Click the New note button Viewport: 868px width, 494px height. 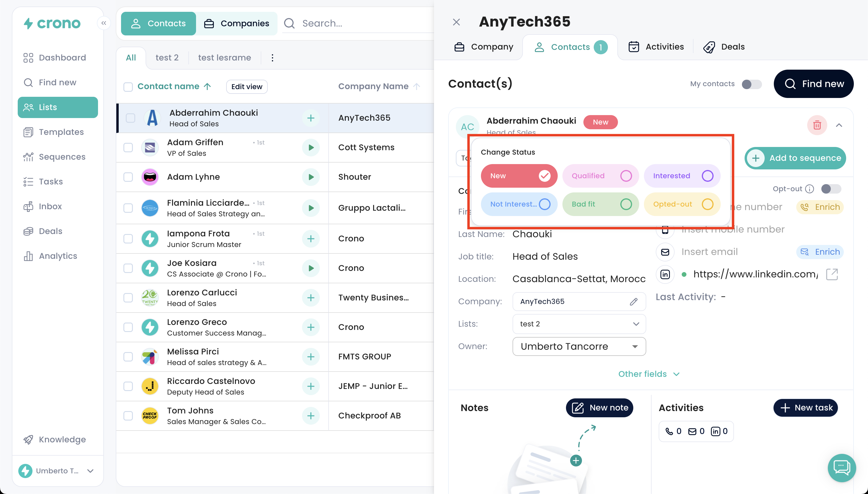(599, 408)
